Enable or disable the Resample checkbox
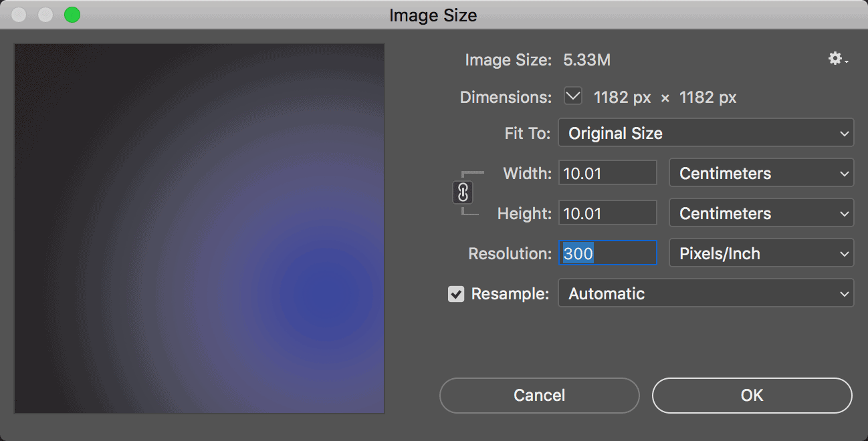The width and height of the screenshot is (868, 441). (456, 294)
